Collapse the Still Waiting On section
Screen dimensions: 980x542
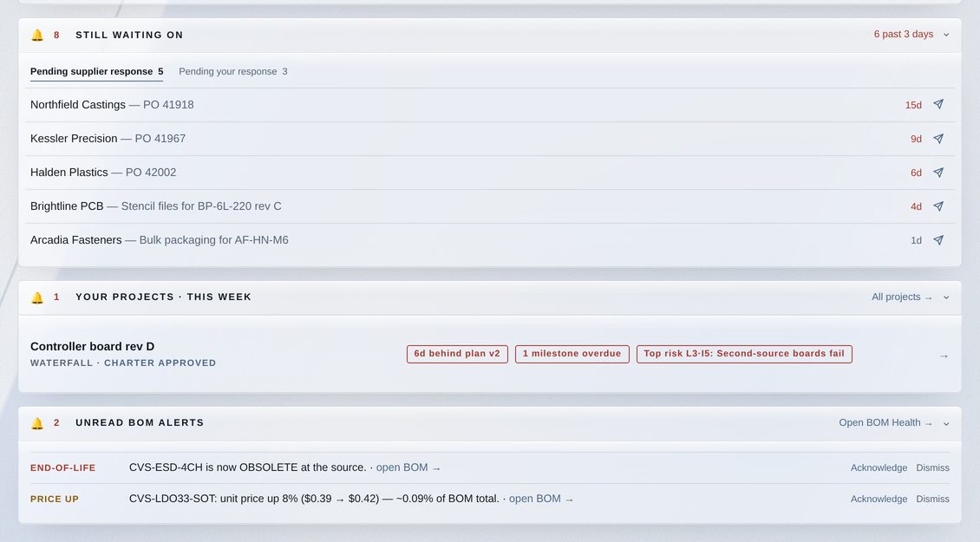click(946, 35)
